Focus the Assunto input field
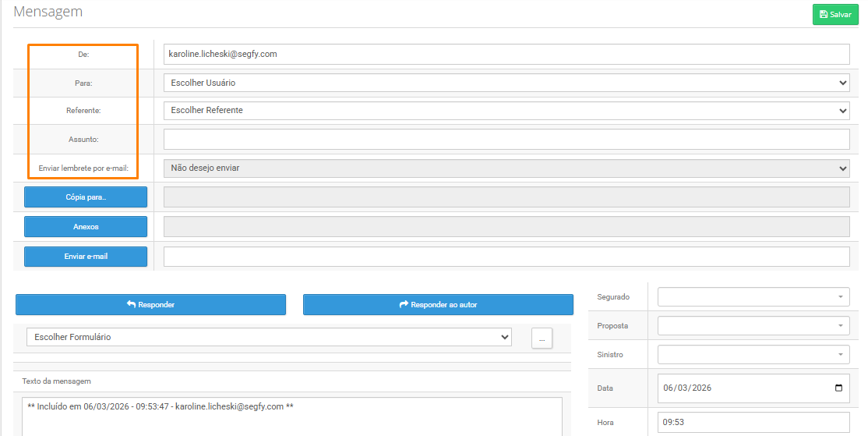 506,140
